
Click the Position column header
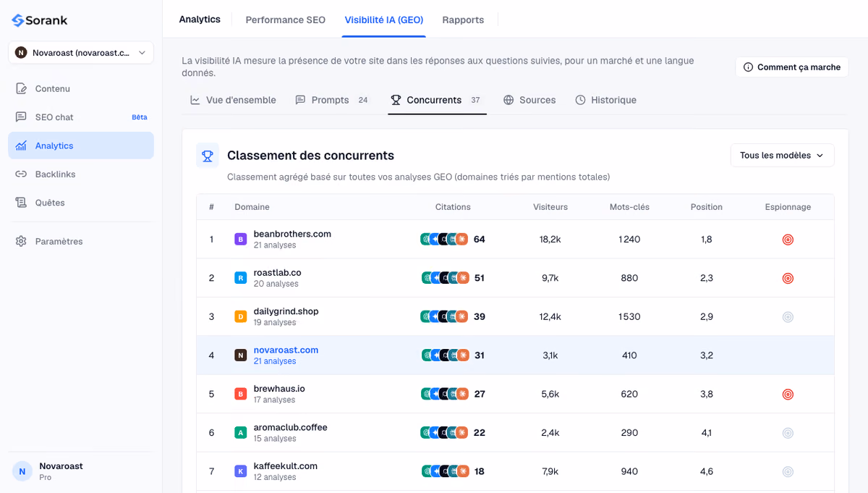707,207
